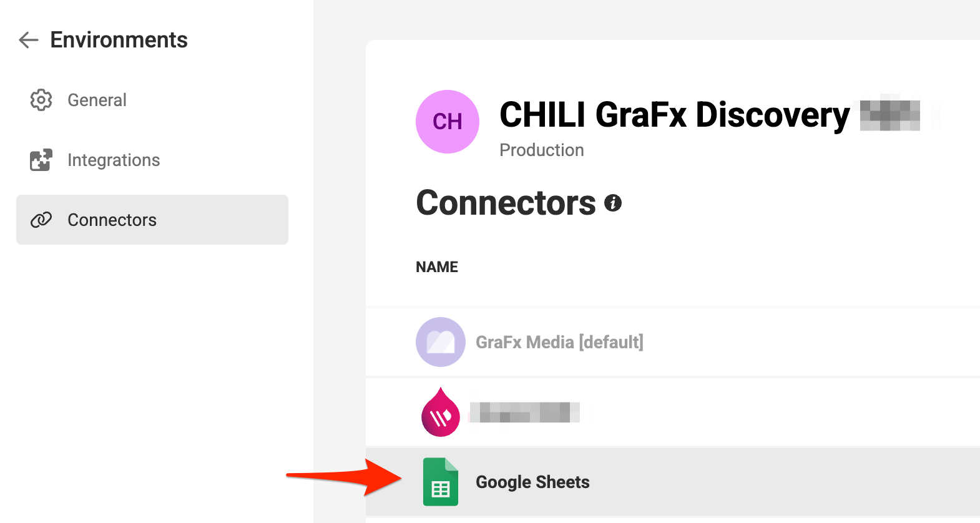Screen dimensions: 980x523
Task: Click the green Google Sheets icon
Action: pyautogui.click(x=441, y=482)
